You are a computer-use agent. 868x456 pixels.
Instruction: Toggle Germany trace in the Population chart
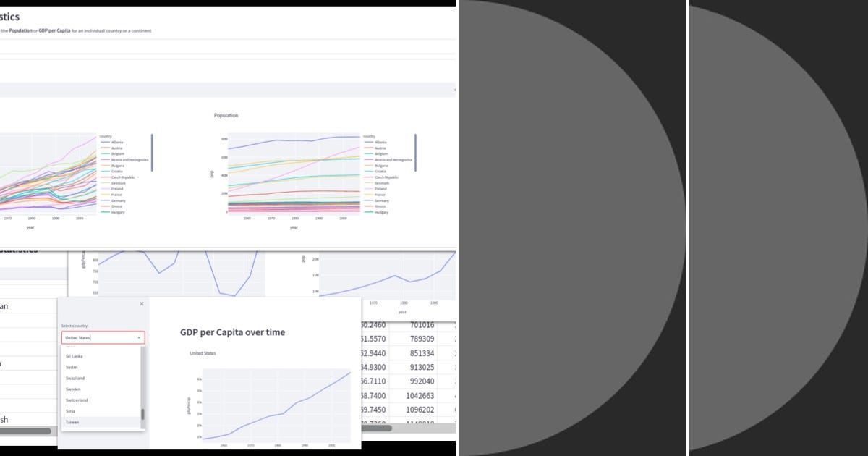pos(382,200)
